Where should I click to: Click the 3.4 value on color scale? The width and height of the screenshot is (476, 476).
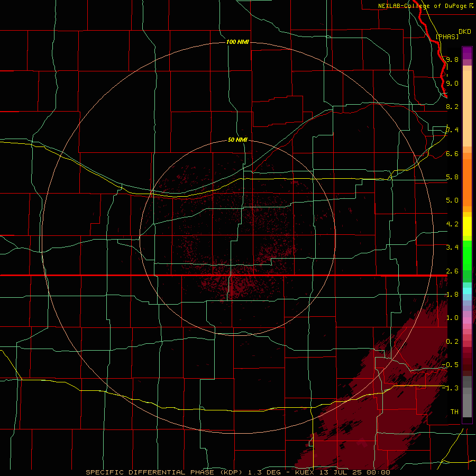(x=452, y=248)
